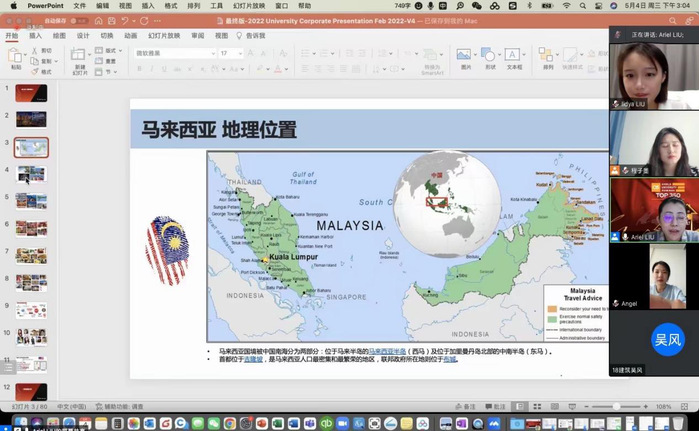The height and width of the screenshot is (431, 699).
Task: Switch to the Insert (插入) ribbon tab
Action: (x=36, y=35)
